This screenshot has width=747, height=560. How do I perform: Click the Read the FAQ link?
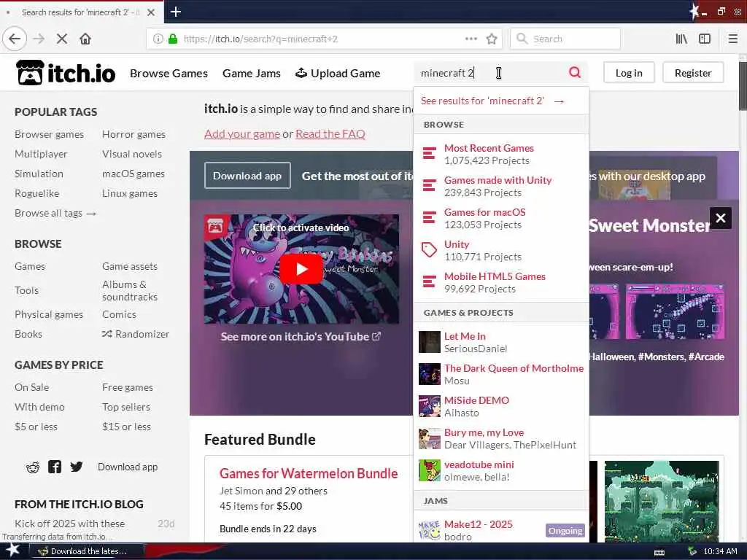point(330,134)
